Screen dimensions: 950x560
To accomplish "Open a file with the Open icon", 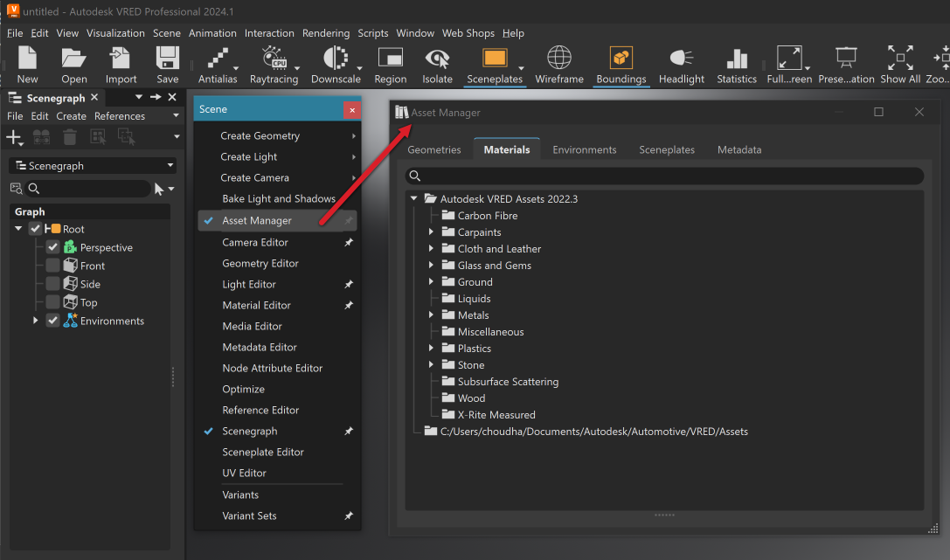I will coord(74,65).
